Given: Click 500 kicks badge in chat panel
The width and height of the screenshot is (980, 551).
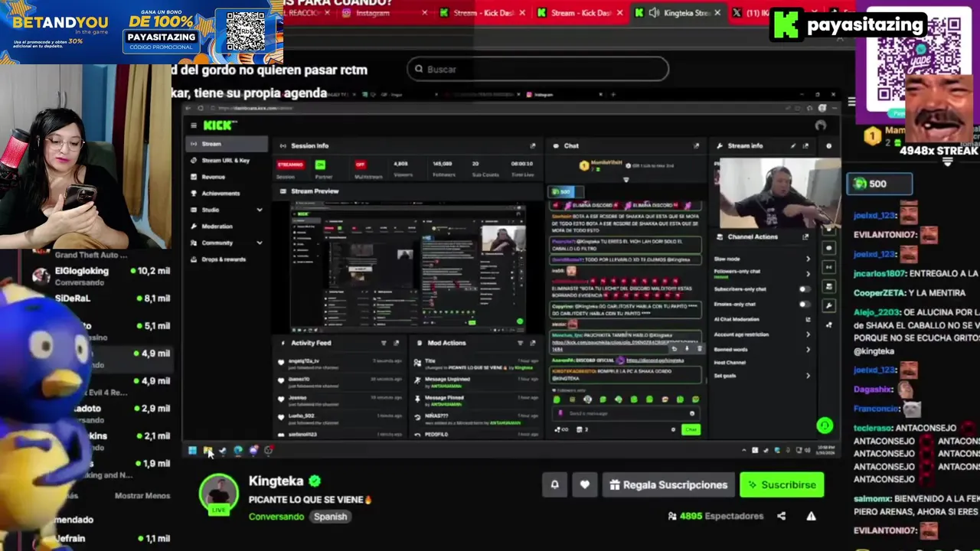Looking at the screenshot, I should [879, 184].
